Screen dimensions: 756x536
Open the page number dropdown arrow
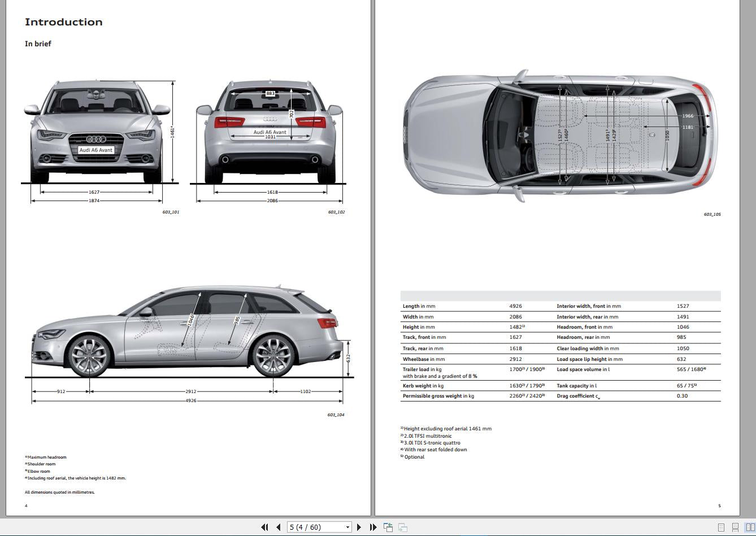[347, 527]
